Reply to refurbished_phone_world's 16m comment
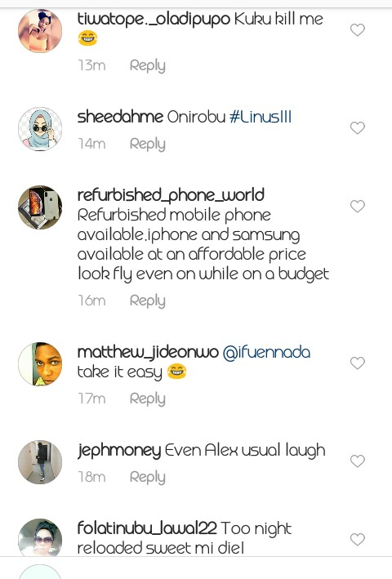 click(147, 301)
